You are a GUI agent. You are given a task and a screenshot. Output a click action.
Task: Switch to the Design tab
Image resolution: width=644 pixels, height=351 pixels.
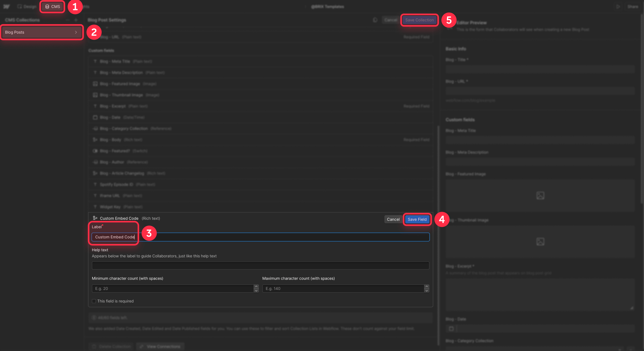pyautogui.click(x=27, y=6)
